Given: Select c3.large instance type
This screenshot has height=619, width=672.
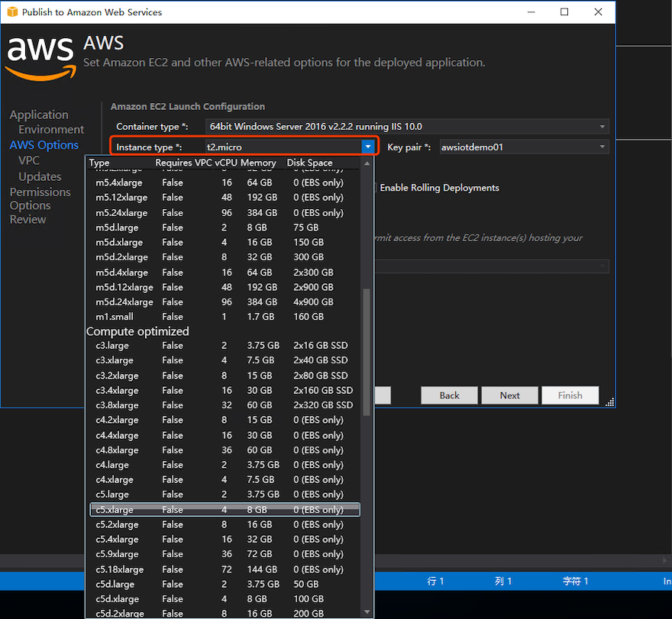Looking at the screenshot, I should (225, 345).
